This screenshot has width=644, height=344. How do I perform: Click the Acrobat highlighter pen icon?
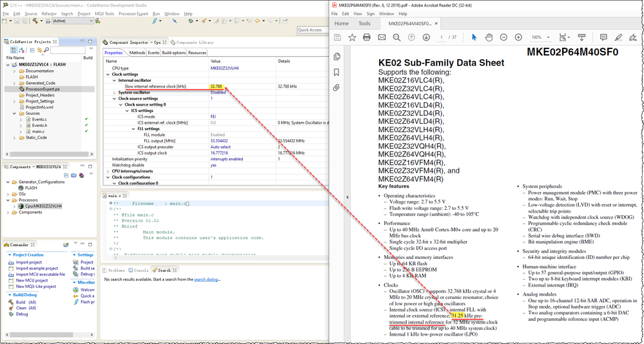[618, 37]
